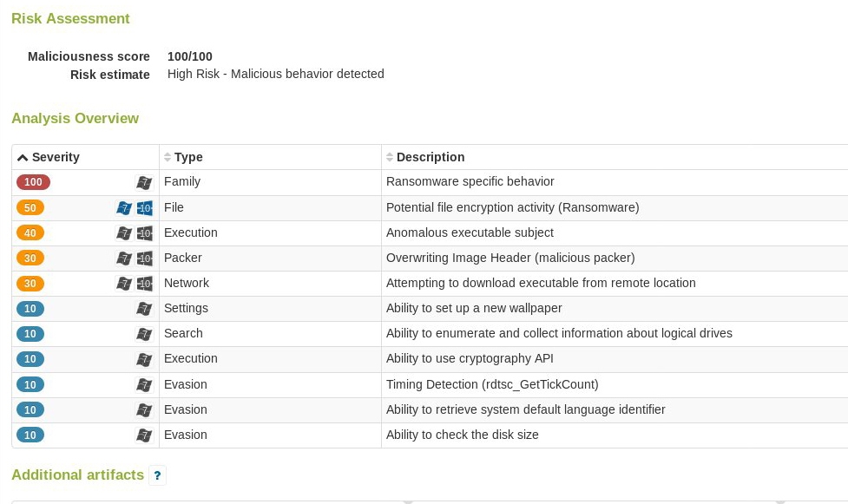Image resolution: width=848 pixels, height=504 pixels.
Task: Select Ransomware specific behavior description
Action: tap(470, 181)
